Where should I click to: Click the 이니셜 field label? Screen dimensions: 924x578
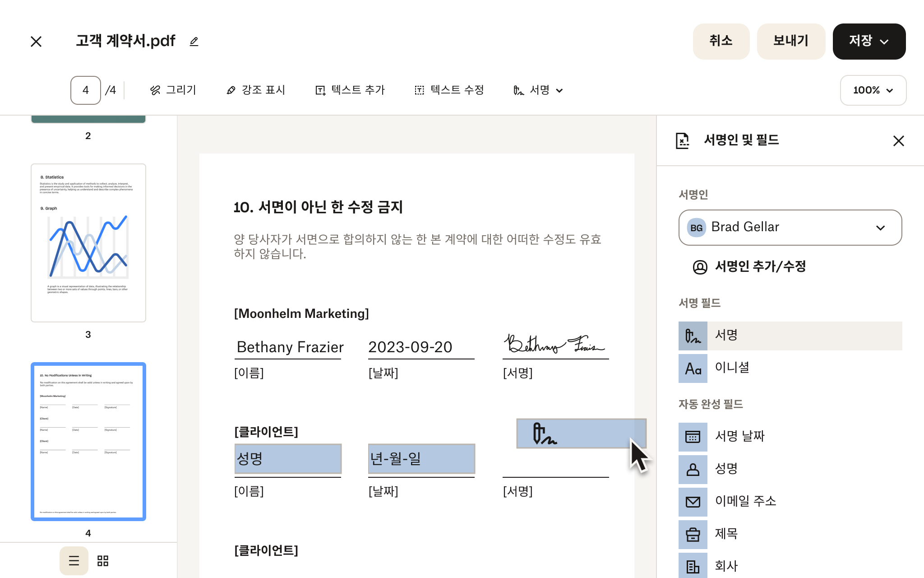point(732,368)
